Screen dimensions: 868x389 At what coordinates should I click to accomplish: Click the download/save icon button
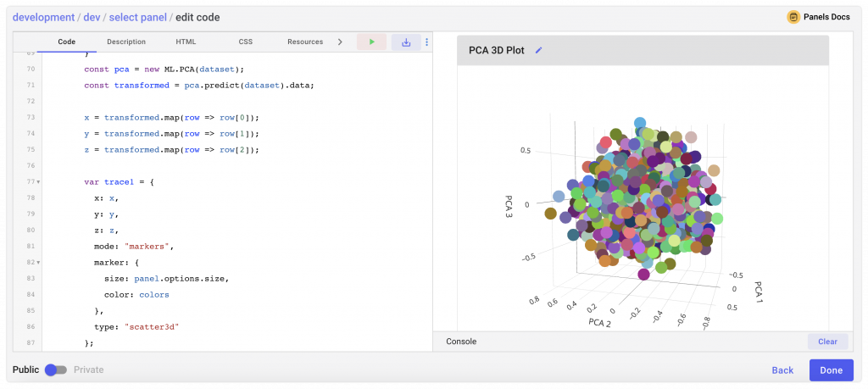[x=406, y=42]
